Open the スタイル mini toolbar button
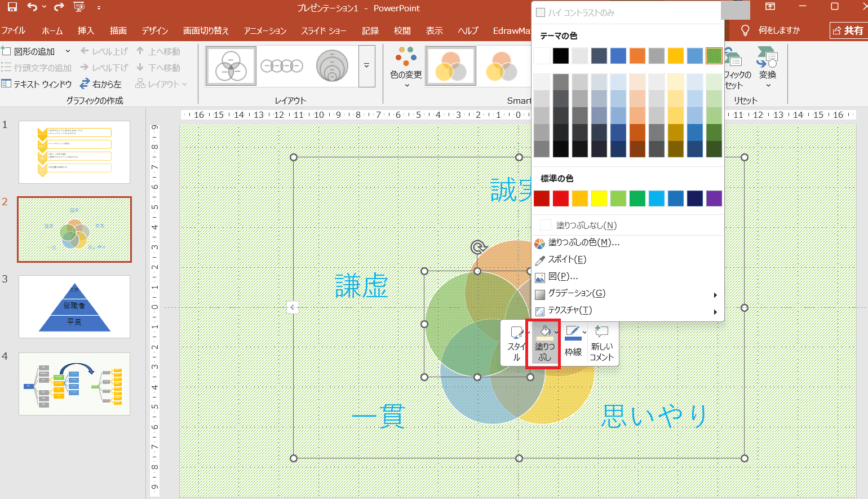 pyautogui.click(x=516, y=343)
